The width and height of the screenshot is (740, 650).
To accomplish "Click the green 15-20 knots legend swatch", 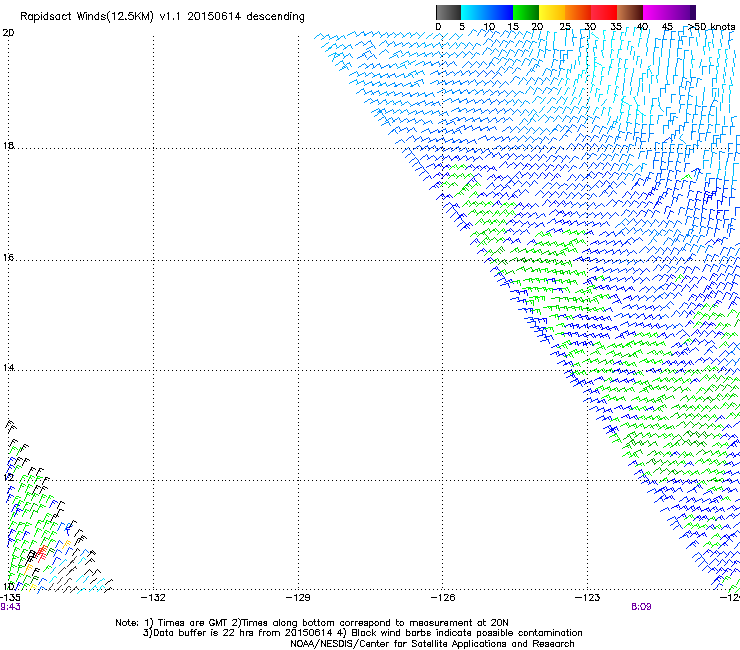I will (x=526, y=12).
